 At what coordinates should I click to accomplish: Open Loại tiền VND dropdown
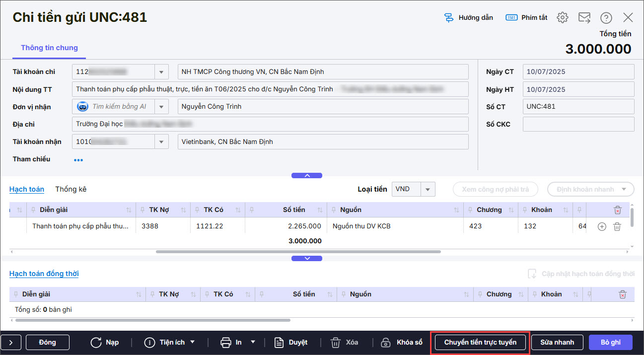click(428, 189)
